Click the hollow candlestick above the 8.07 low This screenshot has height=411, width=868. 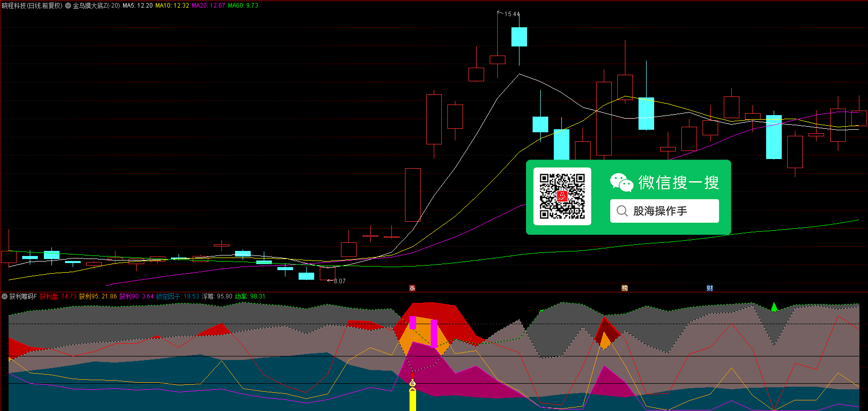pos(327,273)
